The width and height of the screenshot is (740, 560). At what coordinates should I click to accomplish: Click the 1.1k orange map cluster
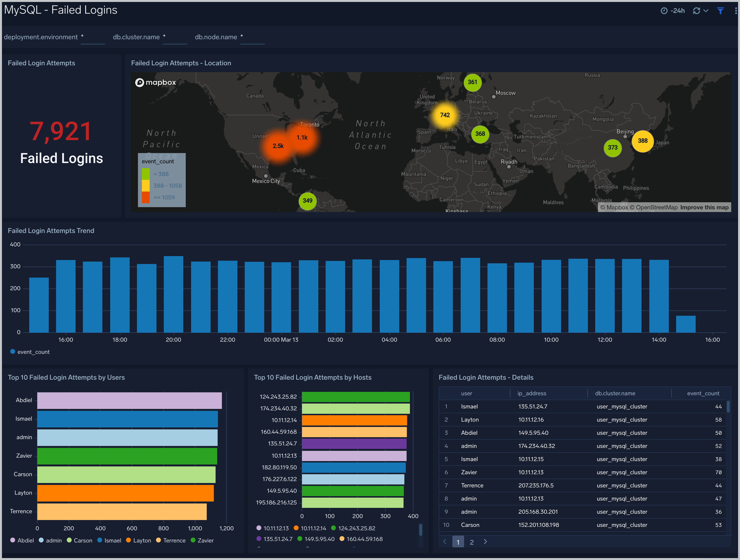[x=302, y=137]
